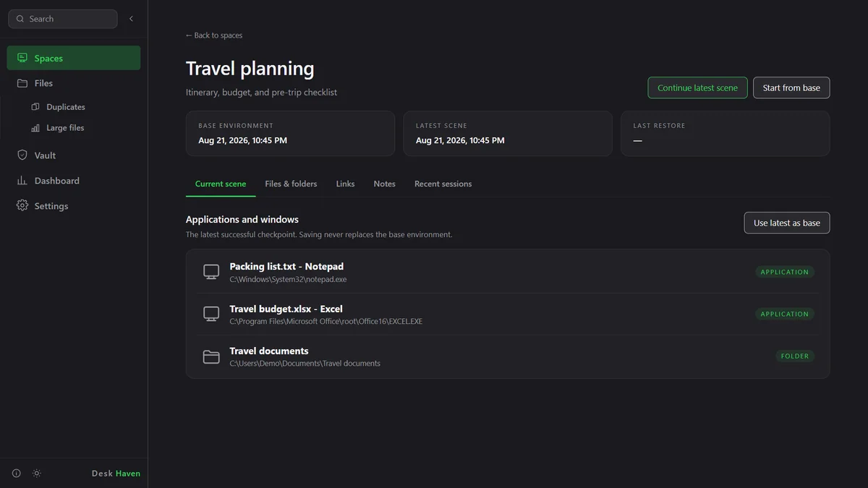Click the monitor icon for Travel budget.xlsx
The image size is (868, 488).
(x=211, y=314)
